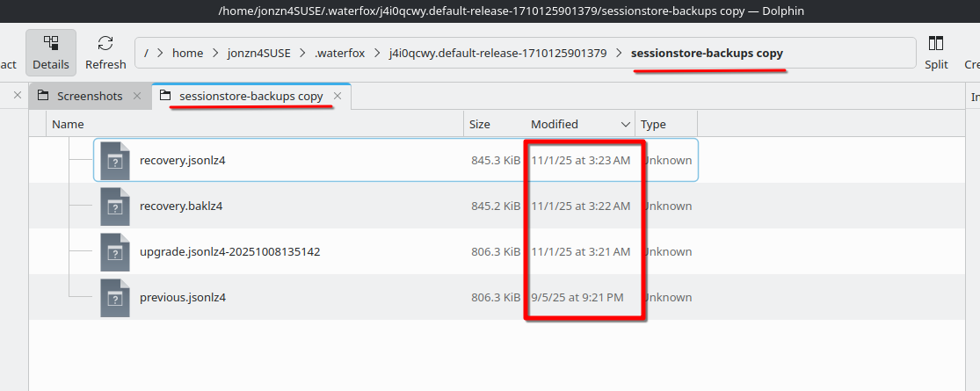Go to home in the breadcrumb

(187, 53)
